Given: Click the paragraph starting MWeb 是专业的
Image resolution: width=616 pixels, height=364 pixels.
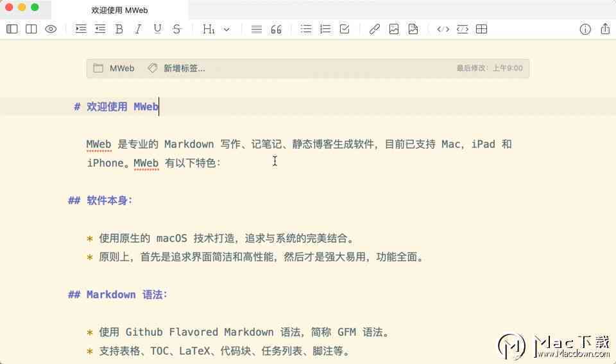Looking at the screenshot, I should pos(299,153).
